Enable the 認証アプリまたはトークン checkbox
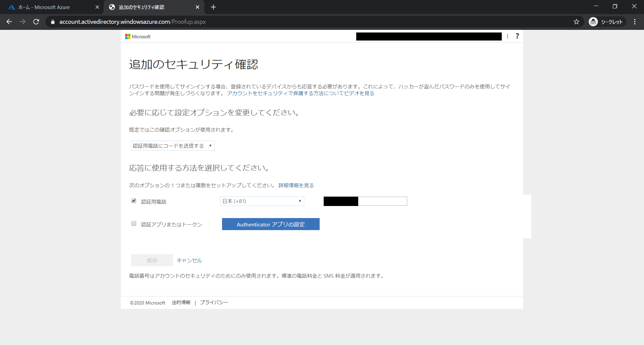Image resolution: width=644 pixels, height=345 pixels. pos(134,224)
